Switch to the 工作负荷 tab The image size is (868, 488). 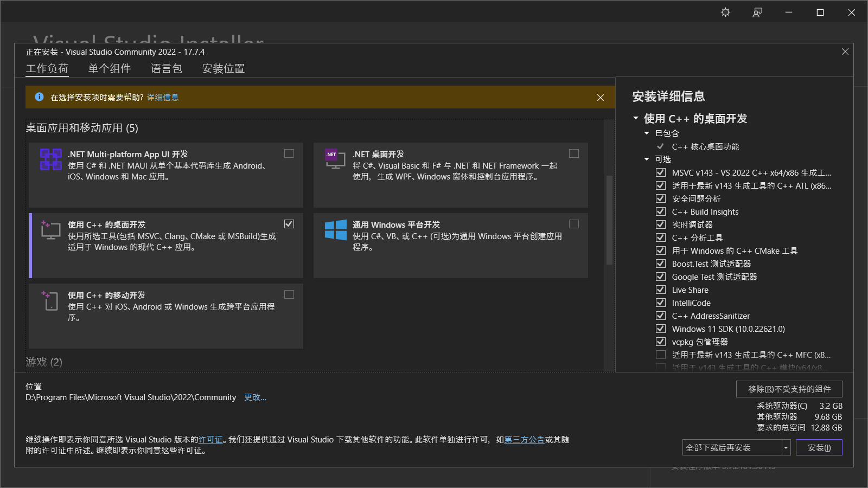click(47, 68)
